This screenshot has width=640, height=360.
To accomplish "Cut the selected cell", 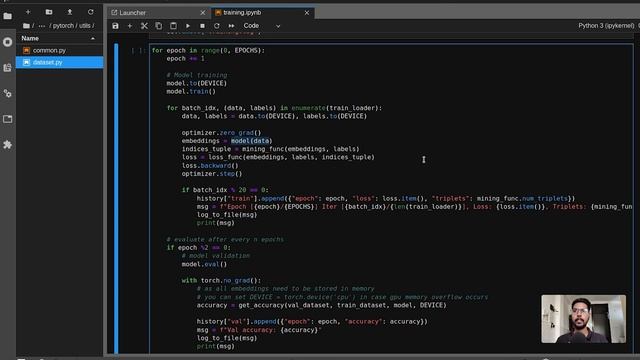I will pyautogui.click(x=144, y=26).
